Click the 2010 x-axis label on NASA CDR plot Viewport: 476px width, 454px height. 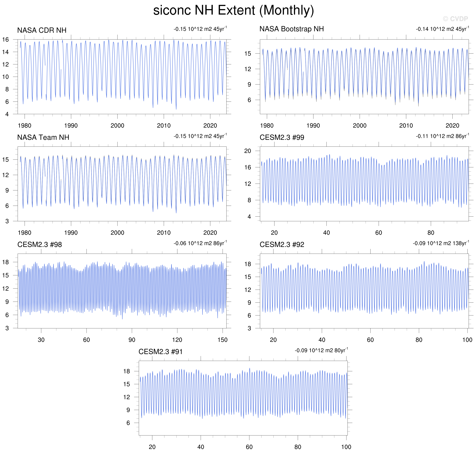coord(164,126)
